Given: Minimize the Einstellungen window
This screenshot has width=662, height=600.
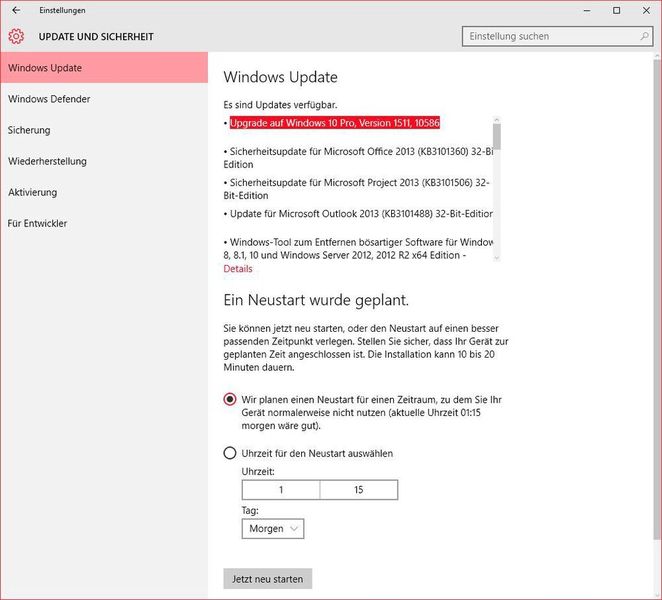Looking at the screenshot, I should [587, 11].
